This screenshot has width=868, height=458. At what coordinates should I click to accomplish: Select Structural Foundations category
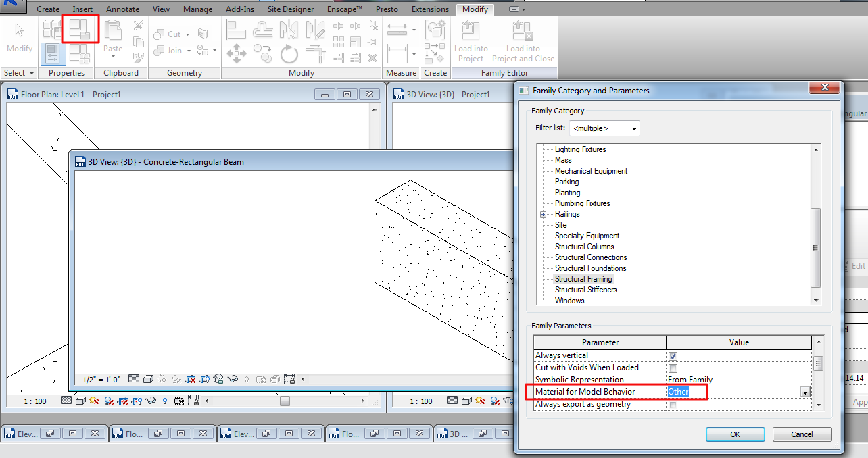[591, 268]
